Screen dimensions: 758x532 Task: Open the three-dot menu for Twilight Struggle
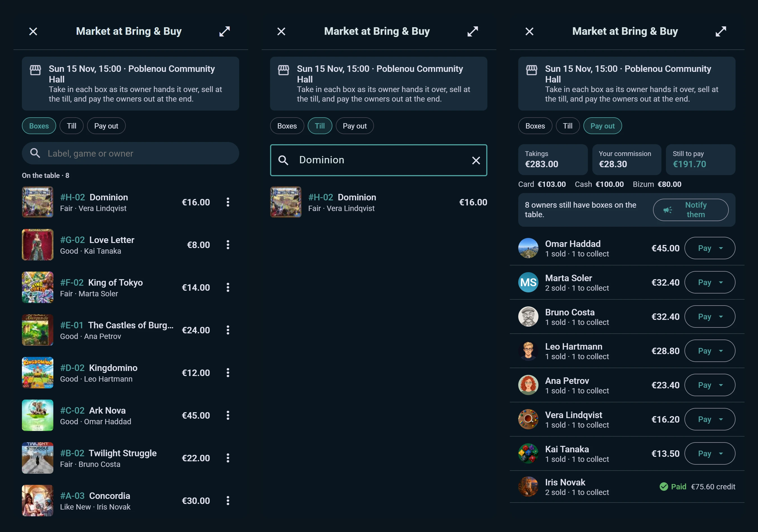[228, 458]
